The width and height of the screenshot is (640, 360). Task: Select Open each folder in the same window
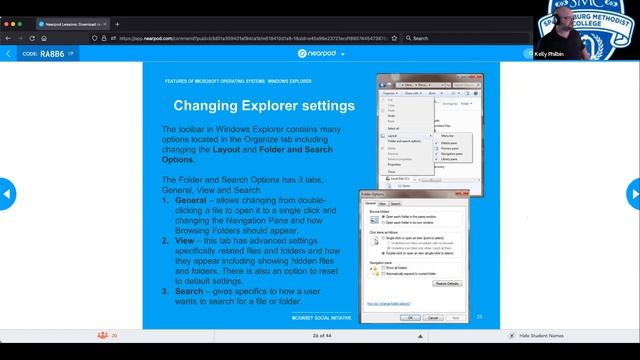tap(409, 217)
